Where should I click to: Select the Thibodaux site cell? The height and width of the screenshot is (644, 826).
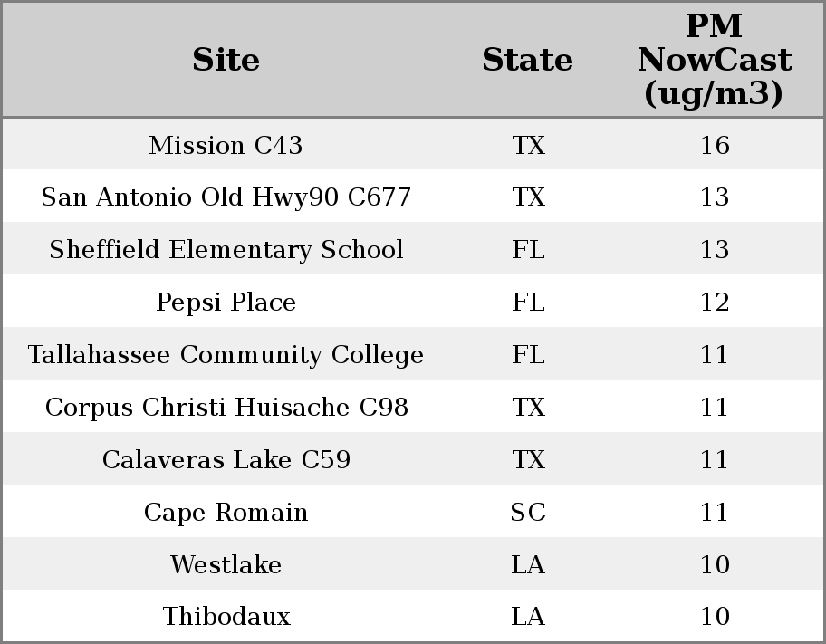226,616
